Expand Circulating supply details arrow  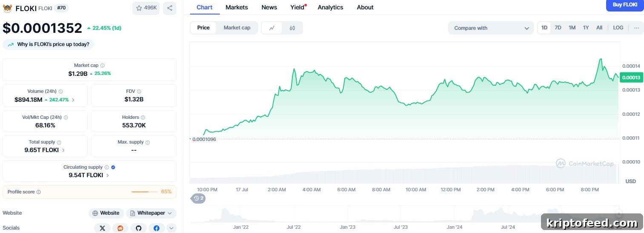point(108,175)
